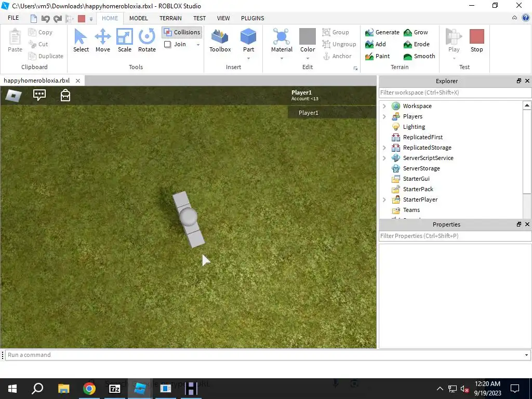The image size is (532, 399).
Task: Open the Part dropdown arrow
Action: [x=248, y=58]
